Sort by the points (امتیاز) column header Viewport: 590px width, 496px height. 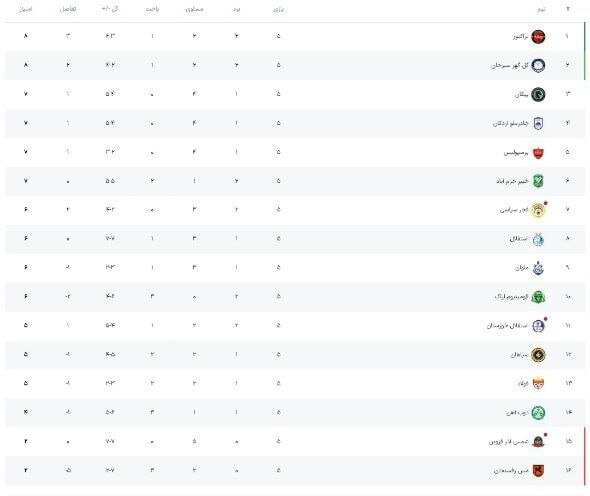pos(26,9)
